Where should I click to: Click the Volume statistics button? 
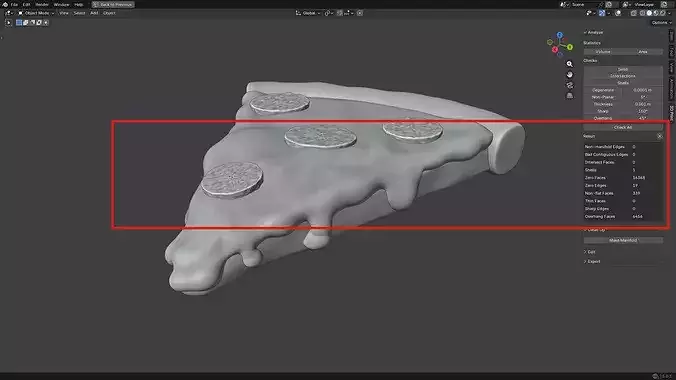(603, 52)
